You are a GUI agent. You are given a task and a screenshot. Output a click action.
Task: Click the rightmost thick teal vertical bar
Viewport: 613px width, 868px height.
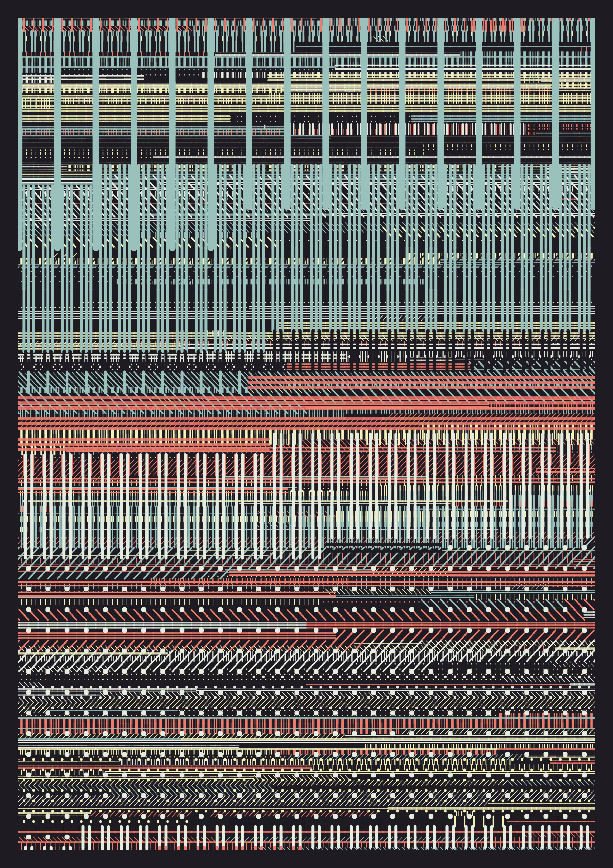pyautogui.click(x=592, y=113)
